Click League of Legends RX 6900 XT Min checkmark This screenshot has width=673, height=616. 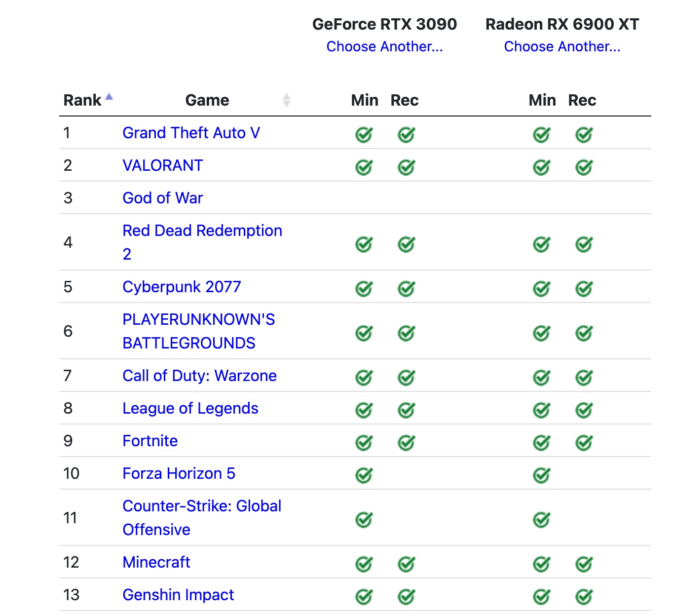542,410
